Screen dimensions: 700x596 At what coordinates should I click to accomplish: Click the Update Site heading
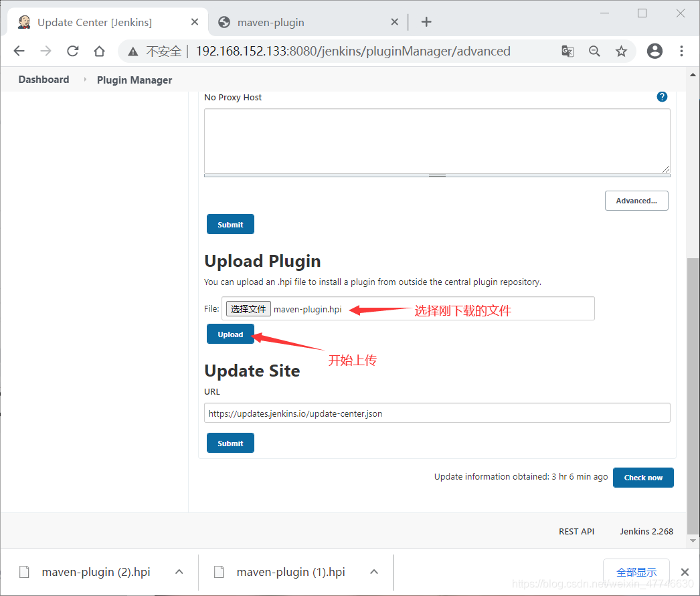point(252,371)
